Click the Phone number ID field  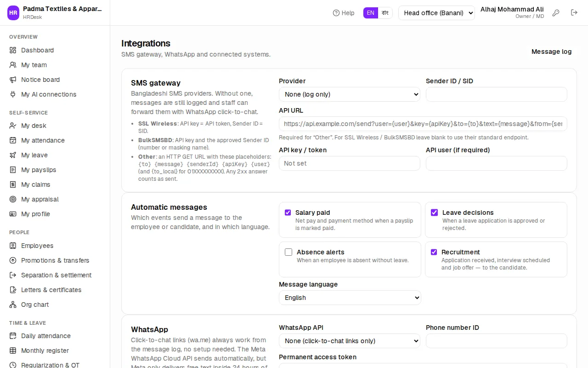(x=497, y=341)
